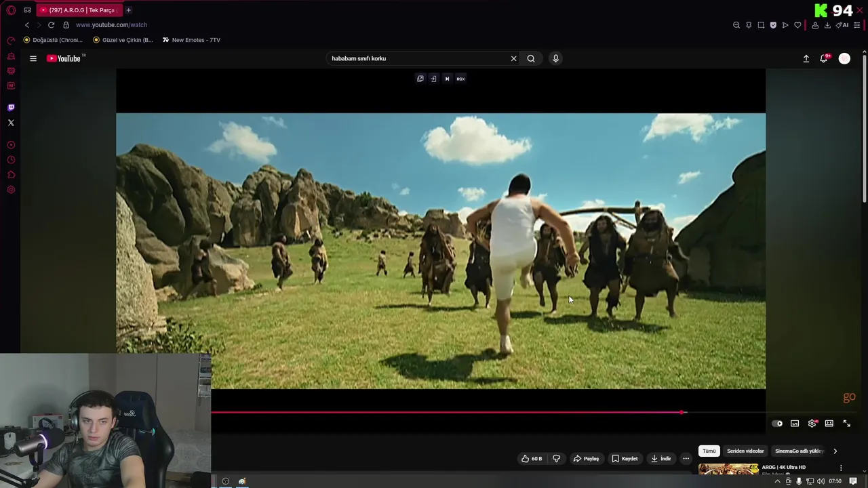Click Kaydet save button
The height and width of the screenshot is (488, 868).
click(625, 459)
